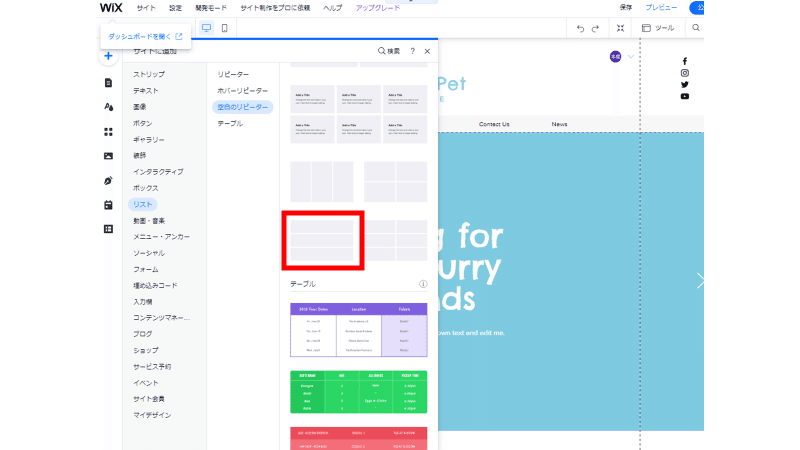The height and width of the screenshot is (450, 800).
Task: Click the info icon beside テーブル heading
Action: pyautogui.click(x=423, y=284)
